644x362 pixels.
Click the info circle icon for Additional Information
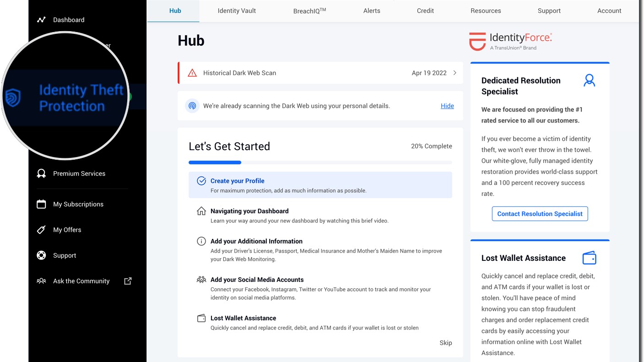[x=201, y=241]
